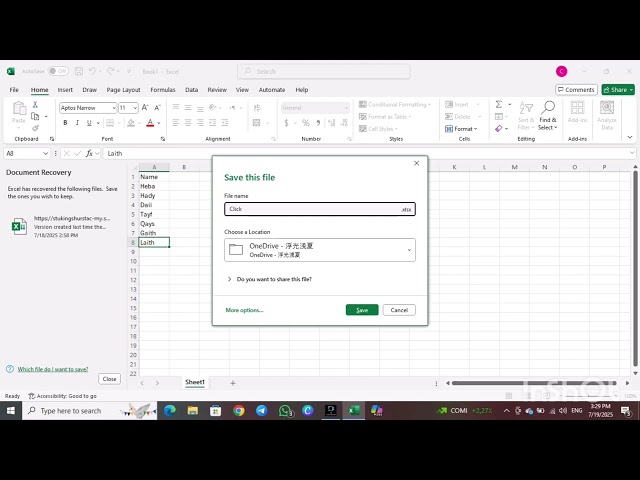
Task: Switch to the Data tab
Action: [x=191, y=90]
